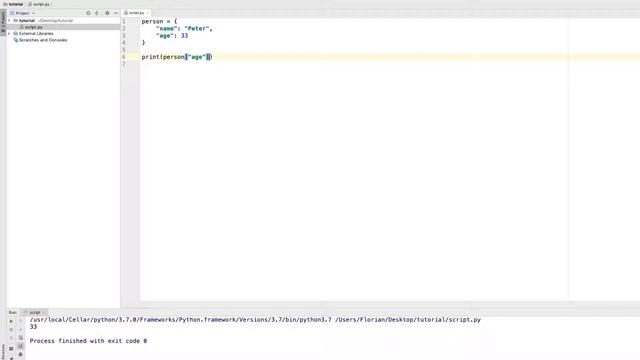Click the scroll-to-end icon in the Run toolbar
Image resolution: width=640 pixels, height=360 pixels.
[21, 346]
